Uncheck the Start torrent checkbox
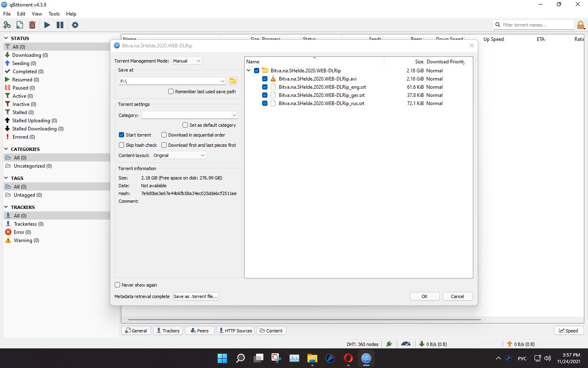The width and height of the screenshot is (588, 368). click(121, 135)
